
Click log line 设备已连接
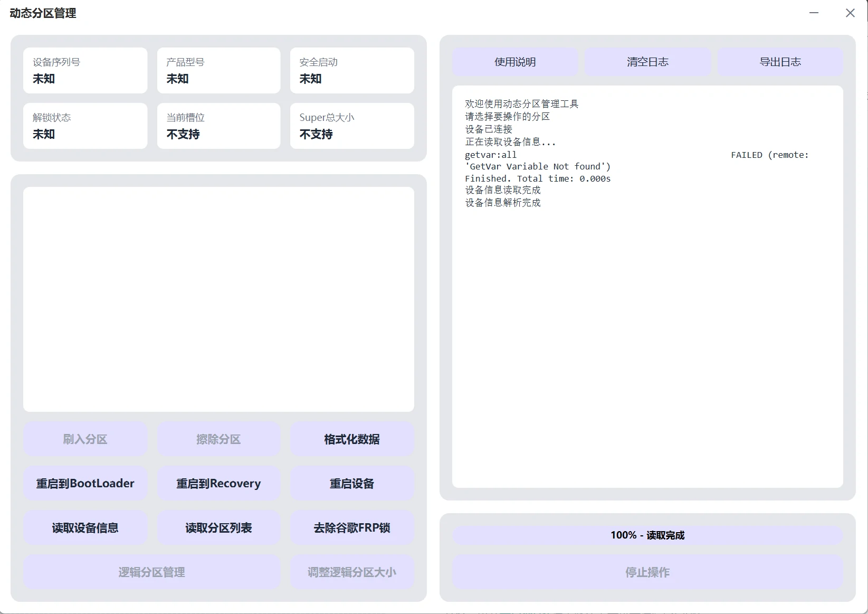click(489, 129)
